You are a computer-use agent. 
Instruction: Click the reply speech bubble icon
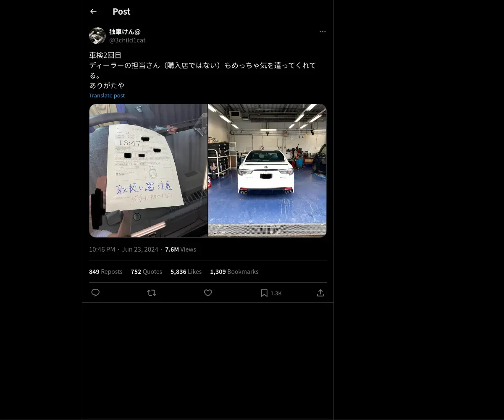(x=95, y=293)
